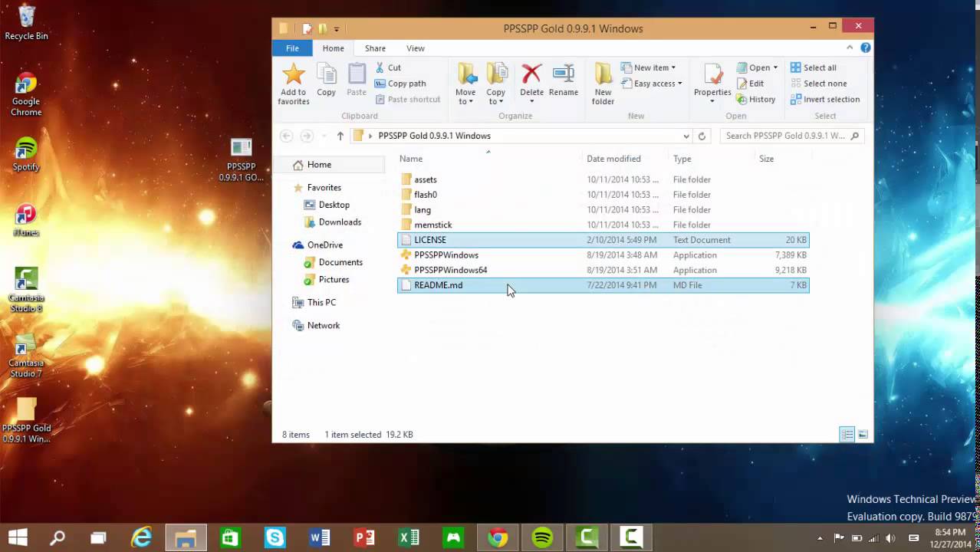Switch to large icons view layout

[x=863, y=435]
